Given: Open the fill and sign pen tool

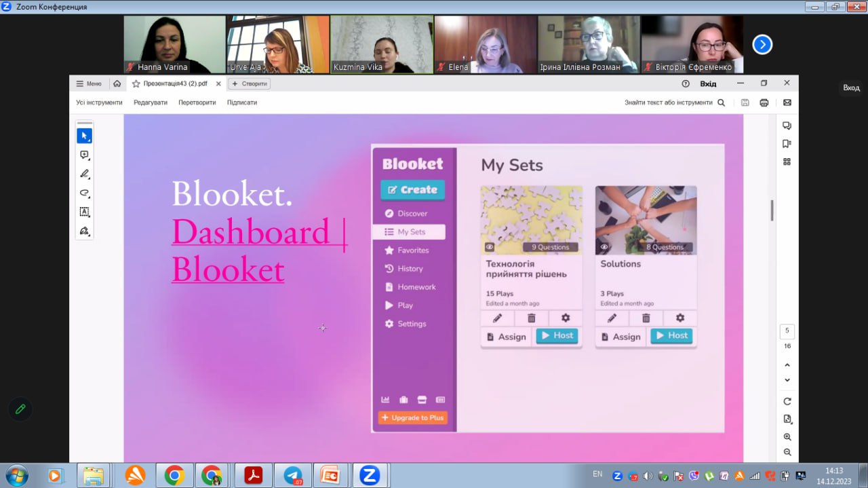Looking at the screenshot, I should [84, 231].
